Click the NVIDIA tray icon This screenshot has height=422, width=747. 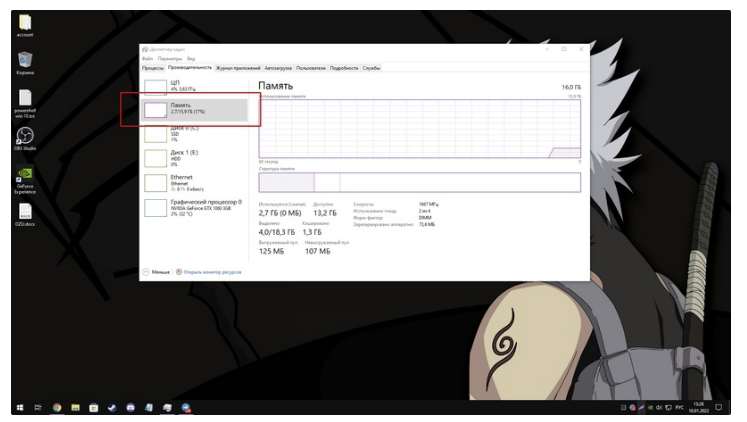coord(650,408)
